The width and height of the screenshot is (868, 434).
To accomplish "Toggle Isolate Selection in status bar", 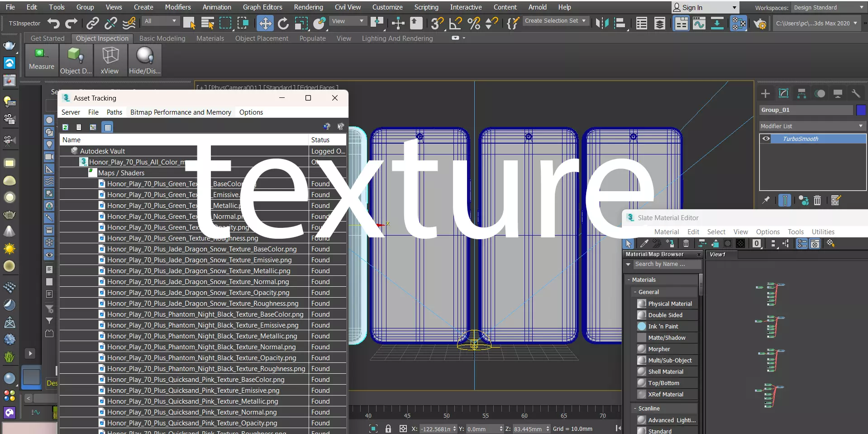I will click(x=373, y=429).
